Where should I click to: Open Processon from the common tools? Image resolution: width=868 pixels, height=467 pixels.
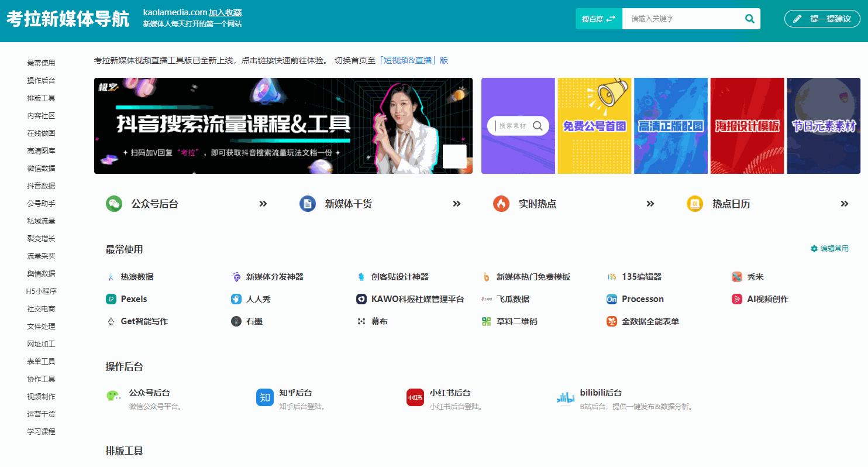[611, 298]
